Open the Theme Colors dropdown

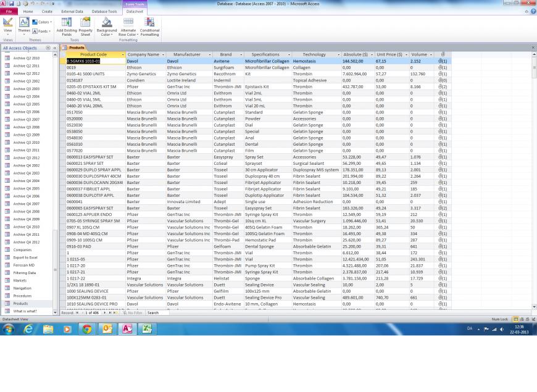[42, 22]
